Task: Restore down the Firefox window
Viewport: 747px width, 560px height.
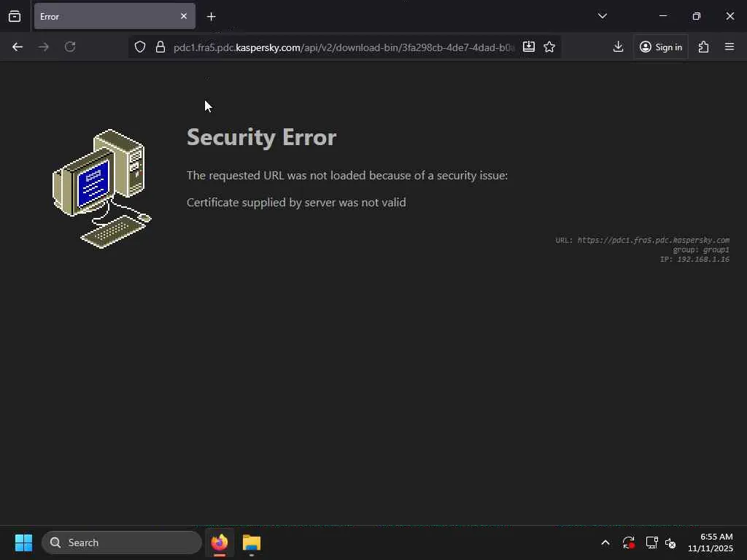Action: click(697, 16)
